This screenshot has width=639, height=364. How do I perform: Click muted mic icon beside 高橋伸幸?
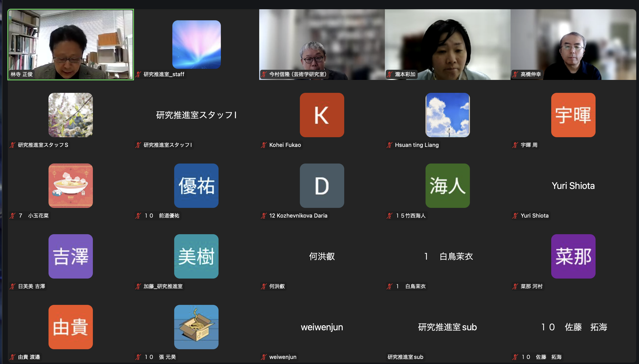[515, 74]
